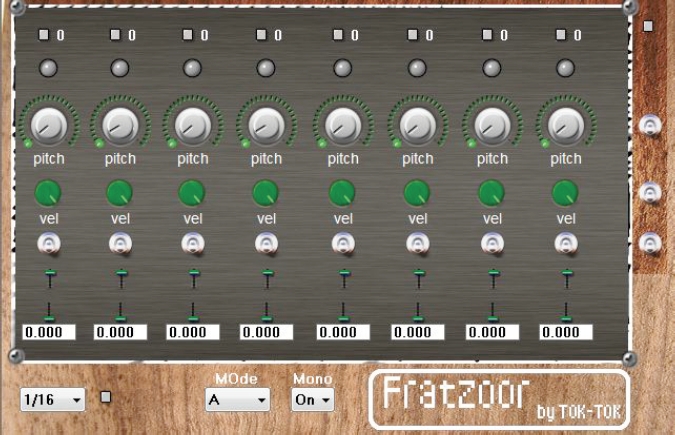Open the MOde dropdown showing A
This screenshot has width=675, height=435.
[x=238, y=400]
